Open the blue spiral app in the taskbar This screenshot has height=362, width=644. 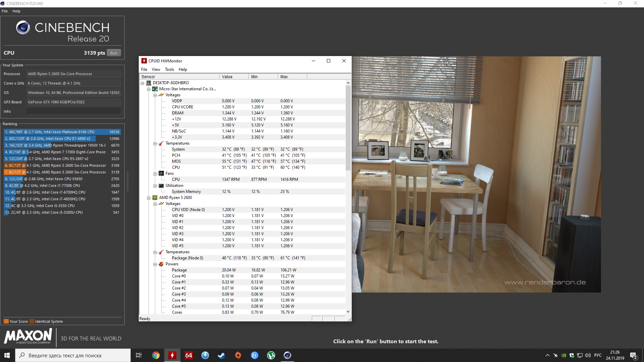click(255, 355)
